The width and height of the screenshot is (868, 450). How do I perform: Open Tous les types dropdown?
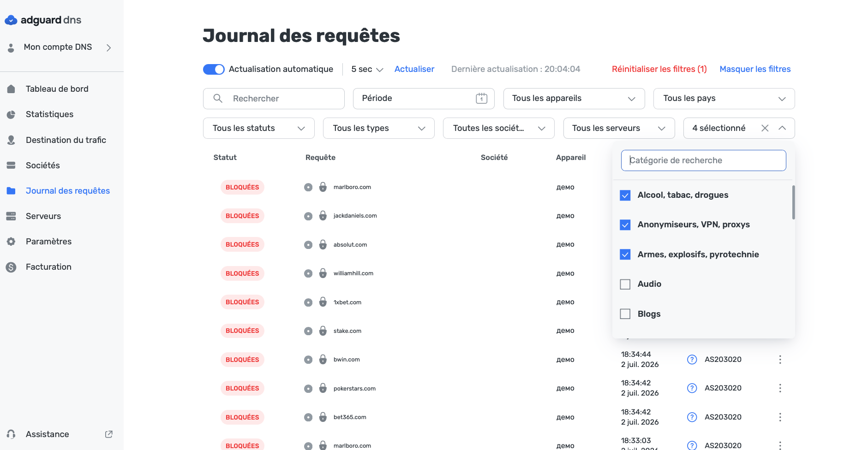tap(379, 128)
